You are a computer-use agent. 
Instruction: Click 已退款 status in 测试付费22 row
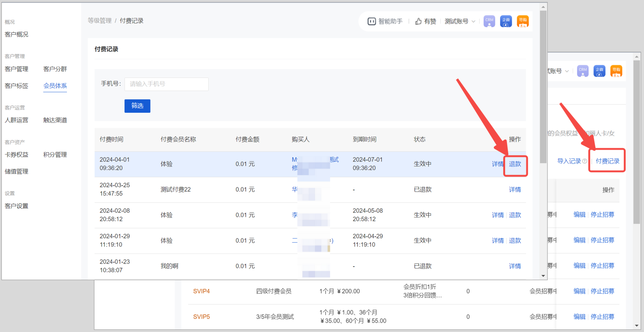click(423, 190)
